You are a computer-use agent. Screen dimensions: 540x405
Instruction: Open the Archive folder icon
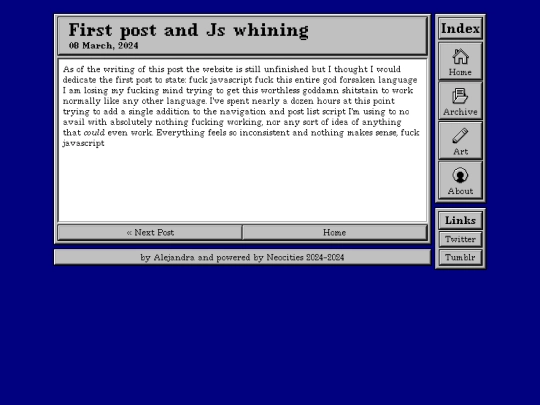click(460, 101)
